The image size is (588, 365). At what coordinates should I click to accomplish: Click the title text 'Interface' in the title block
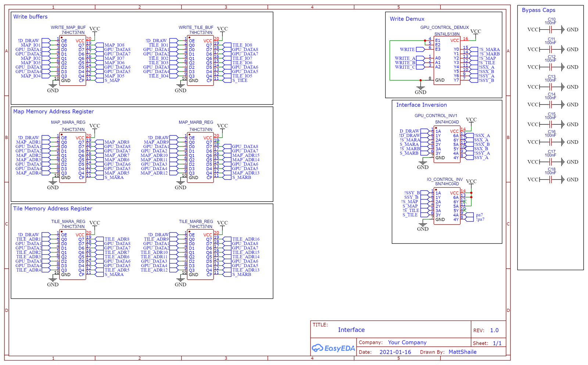[351, 330]
